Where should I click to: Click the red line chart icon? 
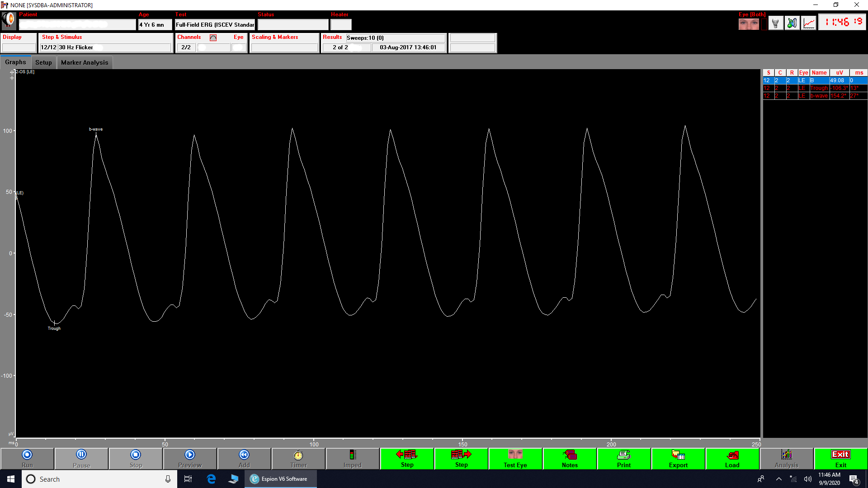point(808,23)
